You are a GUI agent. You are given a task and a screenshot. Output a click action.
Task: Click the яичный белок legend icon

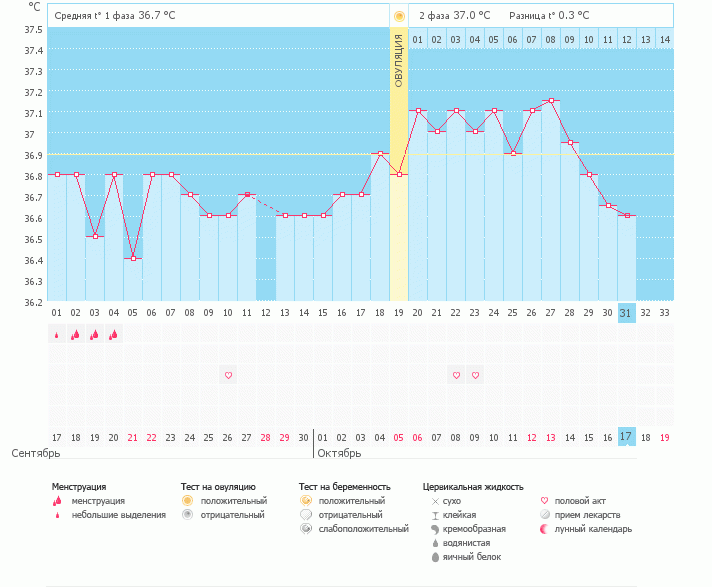[435, 557]
